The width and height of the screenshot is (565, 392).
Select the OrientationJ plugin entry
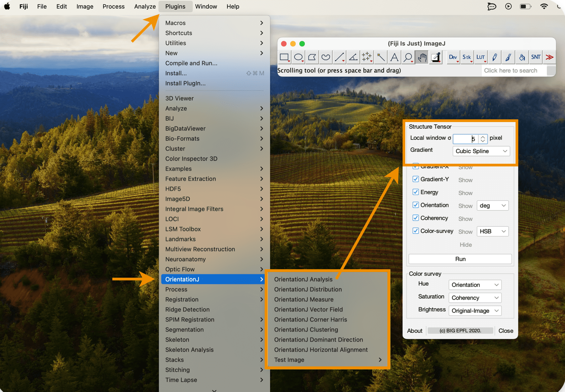point(213,279)
